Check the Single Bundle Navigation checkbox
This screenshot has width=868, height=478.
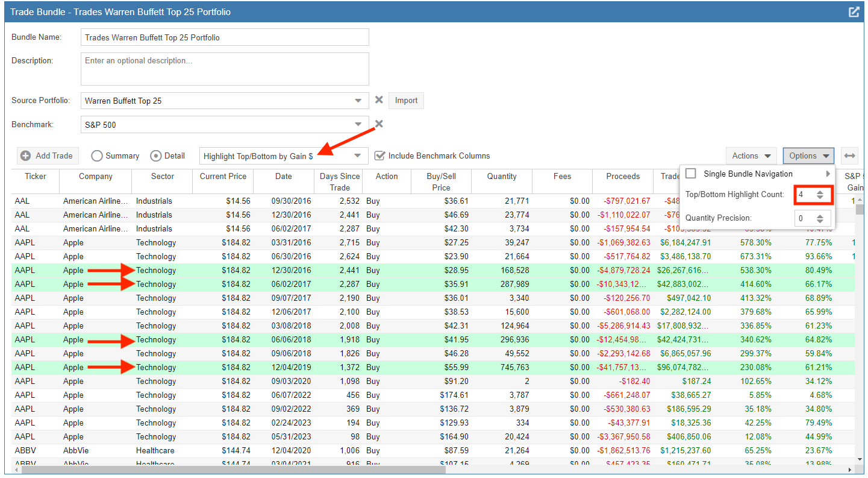691,174
